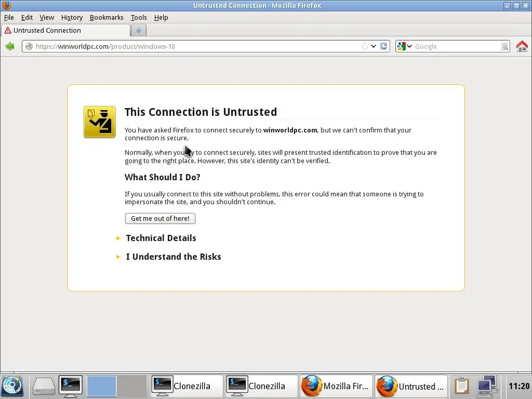
Task: Click the yellow police officer warning icon
Action: point(100,122)
